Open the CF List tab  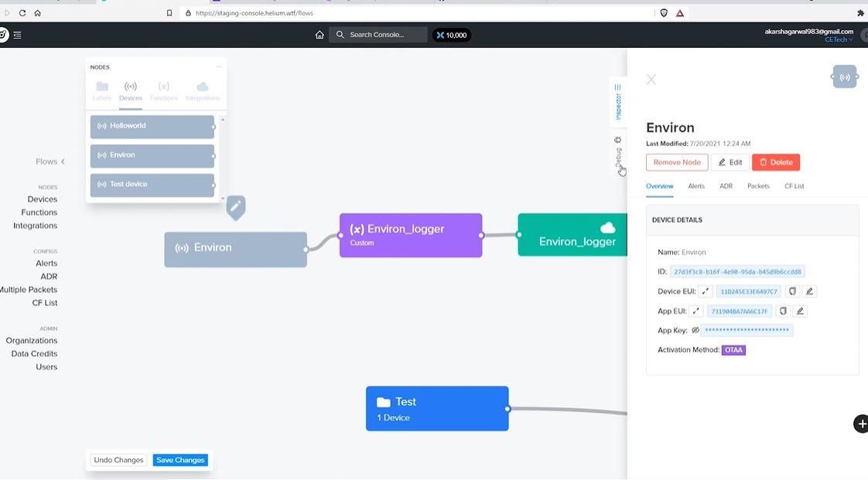click(794, 186)
